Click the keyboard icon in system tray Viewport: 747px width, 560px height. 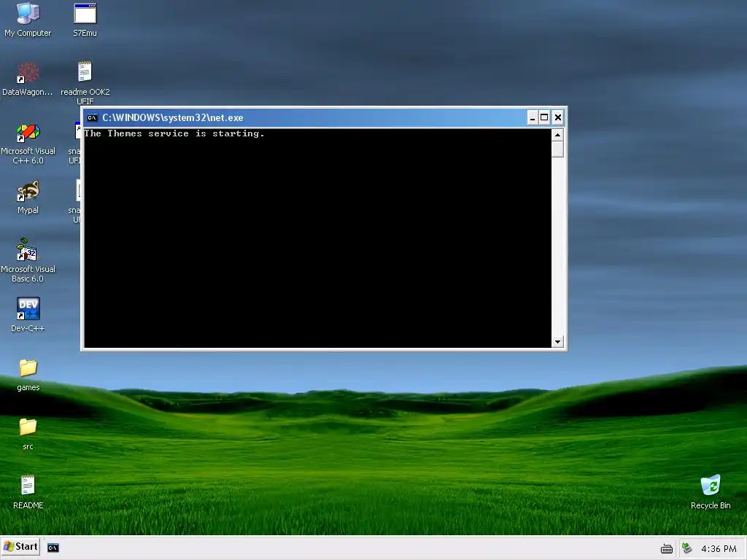(667, 549)
